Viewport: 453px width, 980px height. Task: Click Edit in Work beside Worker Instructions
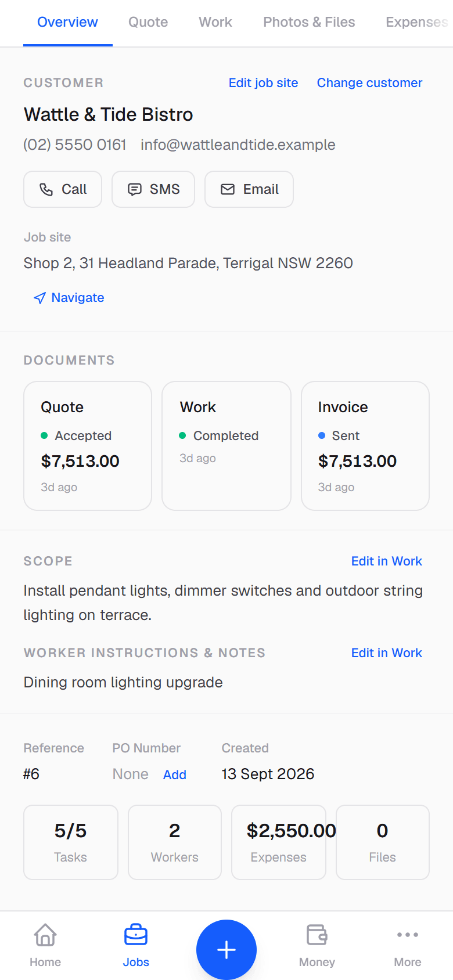pos(387,653)
